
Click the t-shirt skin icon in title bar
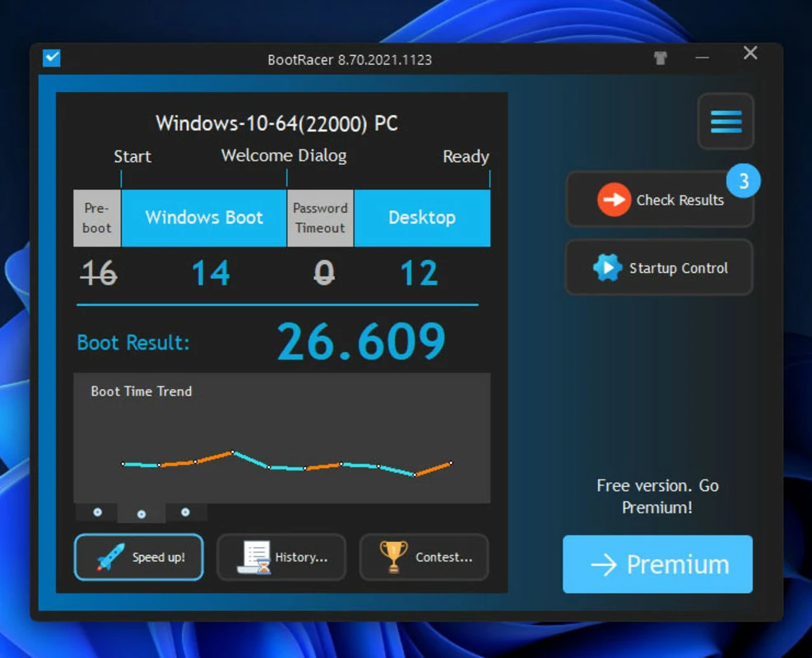coord(661,58)
